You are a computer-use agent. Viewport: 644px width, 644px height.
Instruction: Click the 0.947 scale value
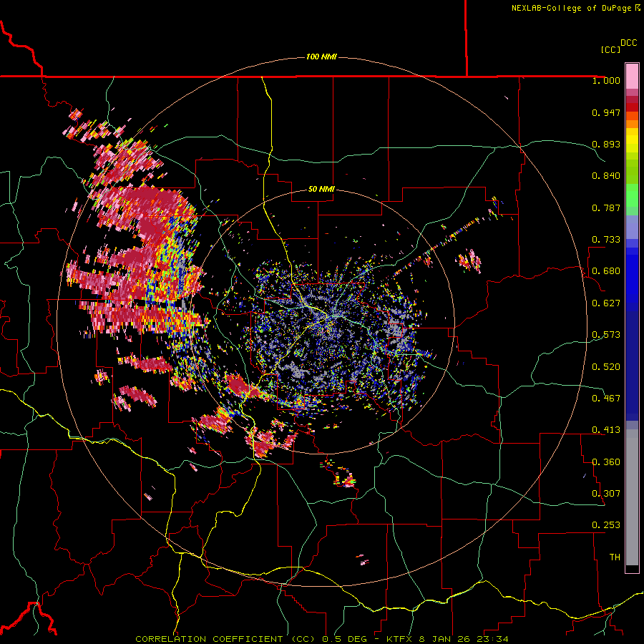click(x=606, y=112)
